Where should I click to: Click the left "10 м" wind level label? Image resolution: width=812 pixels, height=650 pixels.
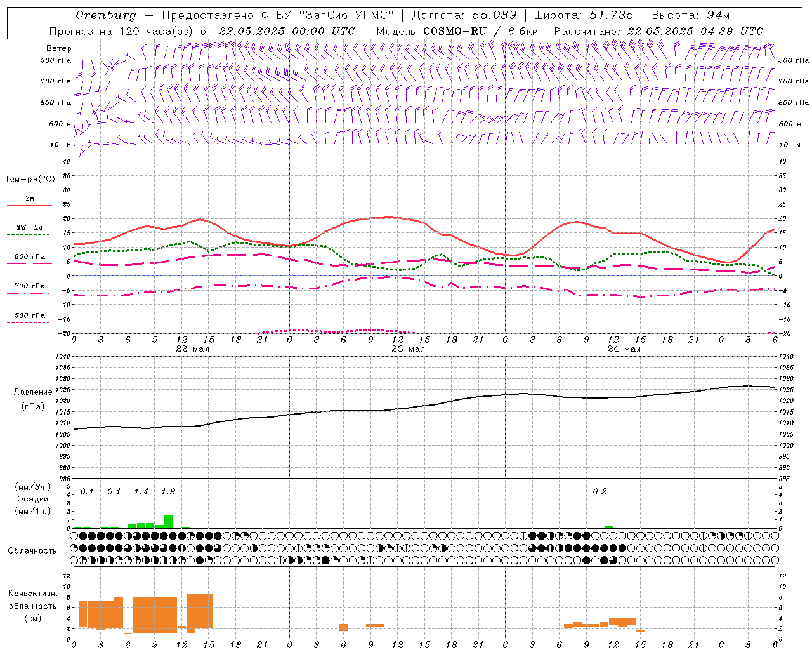(x=60, y=145)
